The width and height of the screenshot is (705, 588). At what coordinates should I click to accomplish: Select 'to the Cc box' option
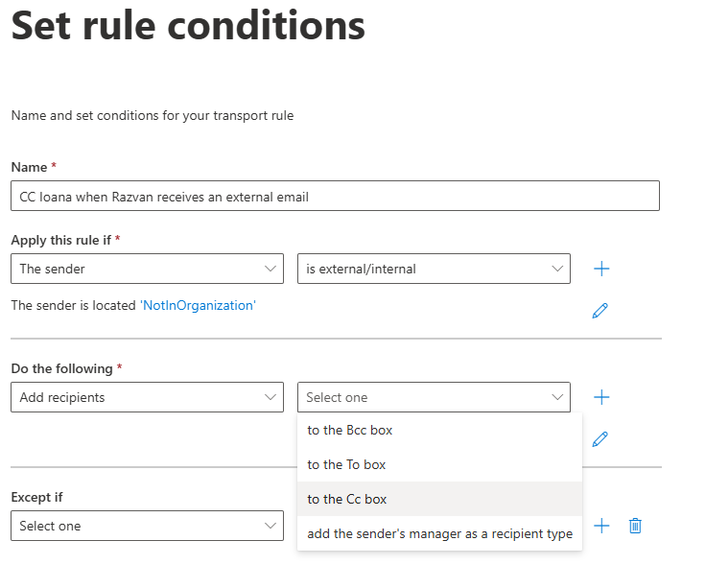(347, 499)
